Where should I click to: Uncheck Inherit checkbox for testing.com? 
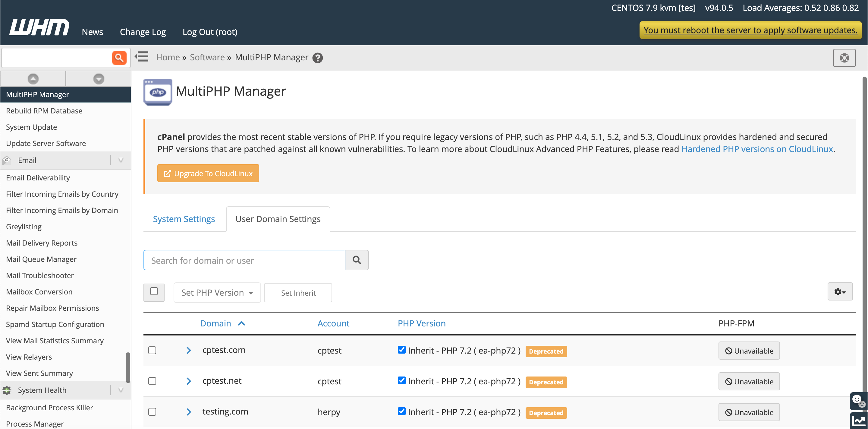(401, 411)
